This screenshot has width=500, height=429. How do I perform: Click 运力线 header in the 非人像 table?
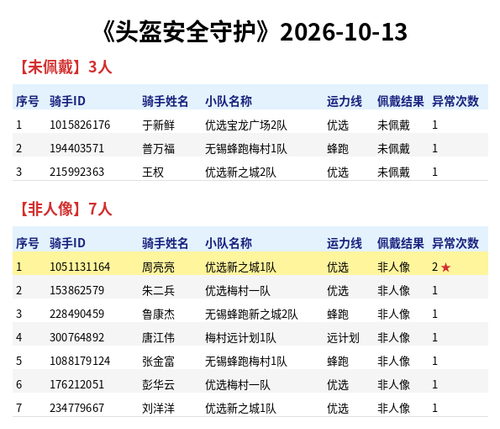(344, 243)
